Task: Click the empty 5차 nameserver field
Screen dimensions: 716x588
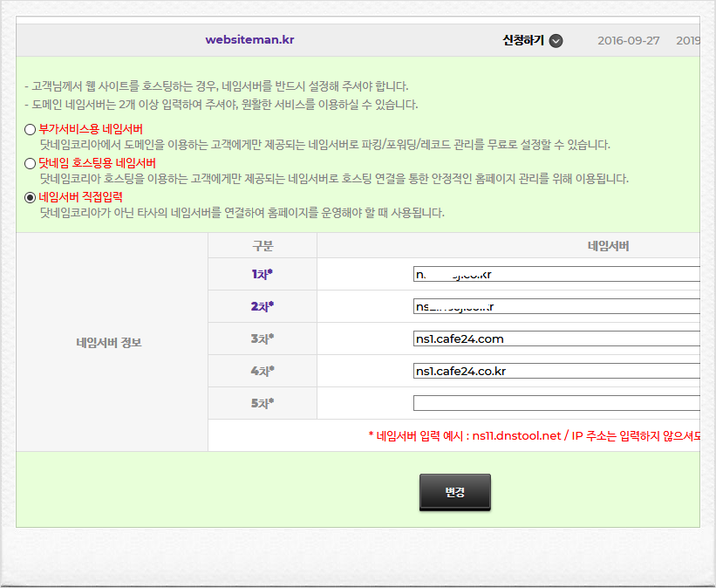Action: (x=556, y=403)
